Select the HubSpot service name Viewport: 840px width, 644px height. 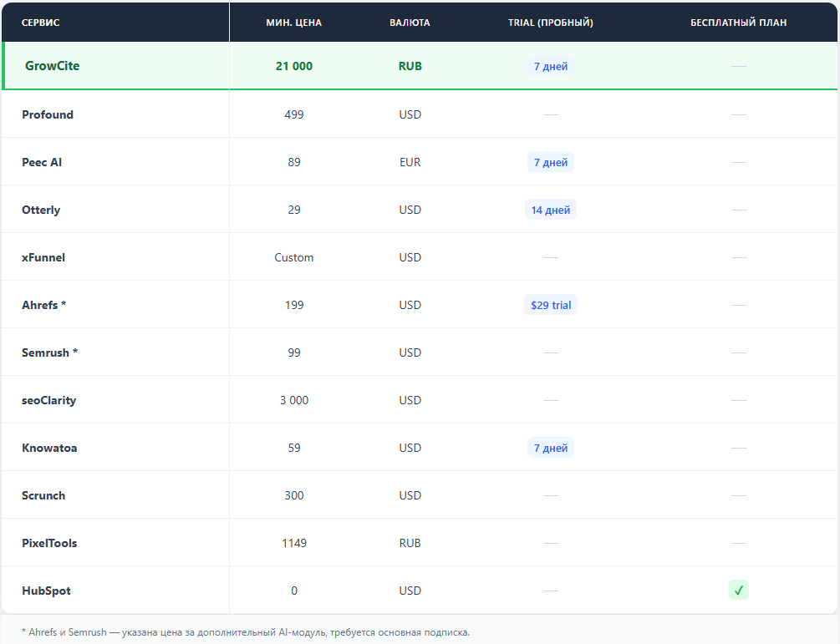click(x=46, y=591)
